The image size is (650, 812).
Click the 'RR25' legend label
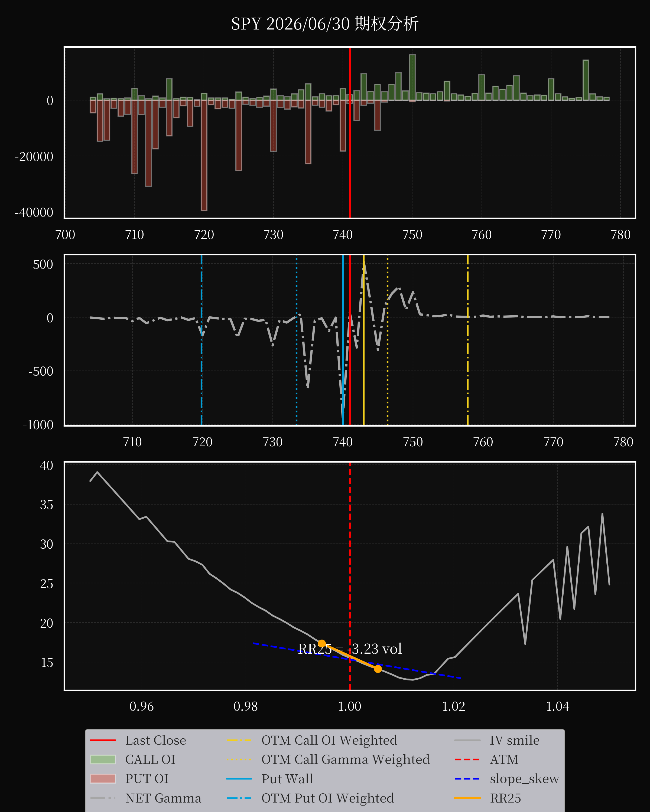tap(505, 798)
